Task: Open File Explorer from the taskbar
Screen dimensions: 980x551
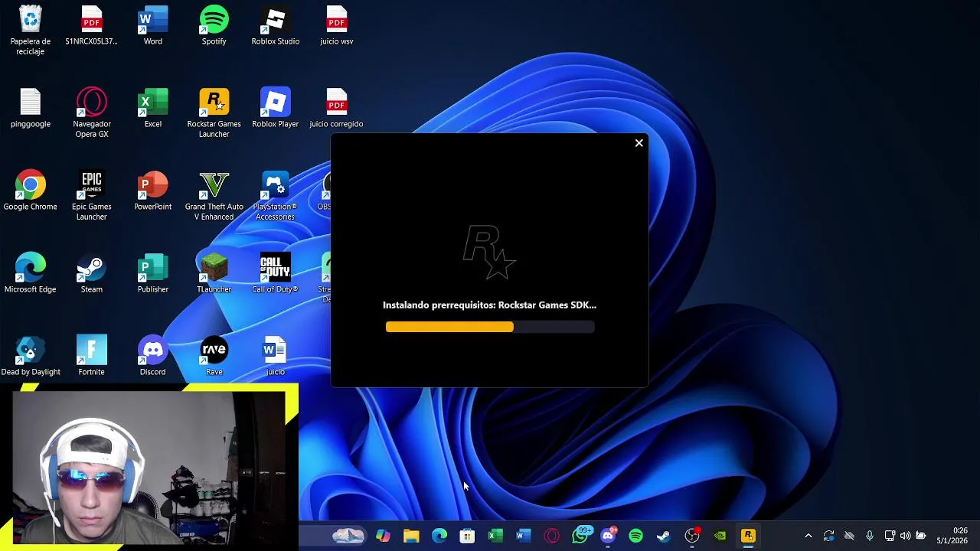Action: click(x=411, y=536)
